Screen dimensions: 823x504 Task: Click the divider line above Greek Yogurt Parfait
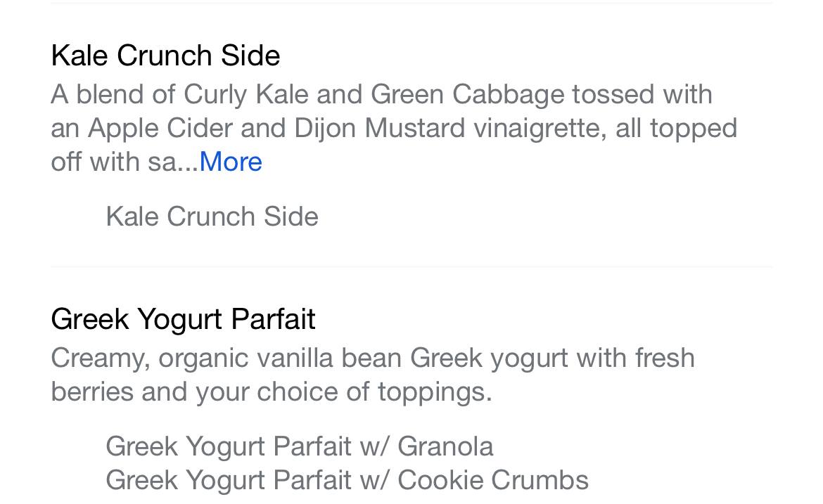pos(412,267)
